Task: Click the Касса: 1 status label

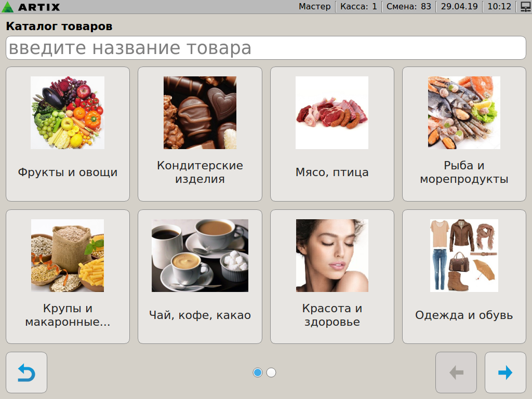Action: click(x=358, y=7)
